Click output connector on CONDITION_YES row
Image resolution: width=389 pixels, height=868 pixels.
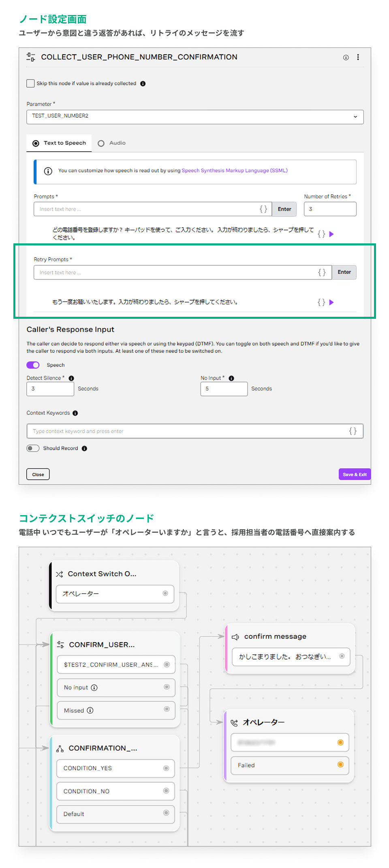click(x=166, y=768)
